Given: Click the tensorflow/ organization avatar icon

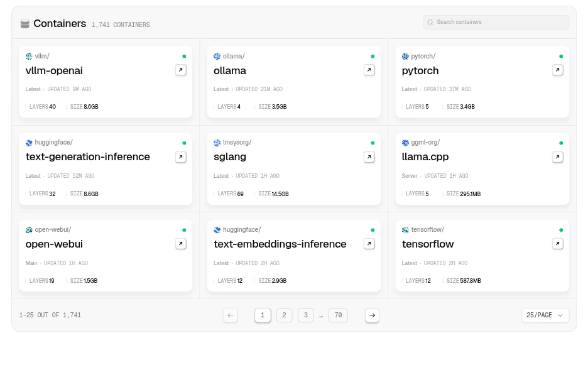Looking at the screenshot, I should click(x=405, y=230).
